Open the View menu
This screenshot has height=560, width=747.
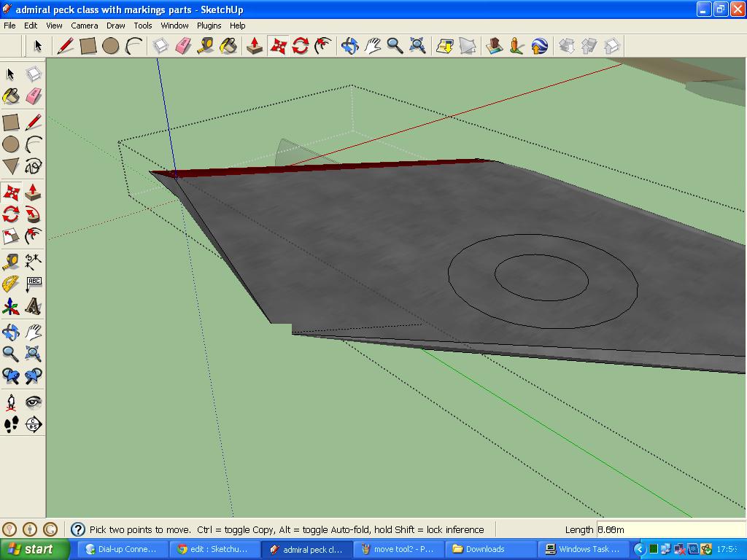pyautogui.click(x=54, y=26)
